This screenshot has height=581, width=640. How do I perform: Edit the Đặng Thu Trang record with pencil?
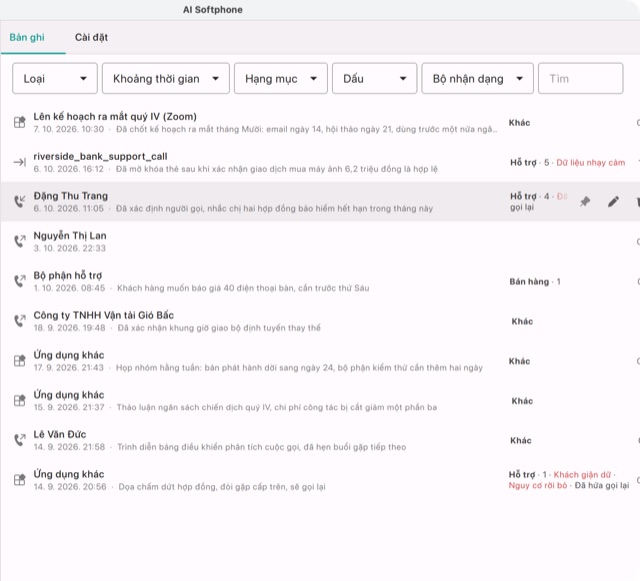[613, 201]
